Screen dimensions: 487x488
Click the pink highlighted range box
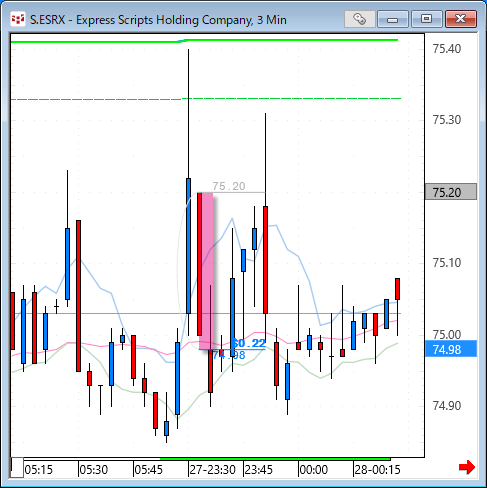206,271
